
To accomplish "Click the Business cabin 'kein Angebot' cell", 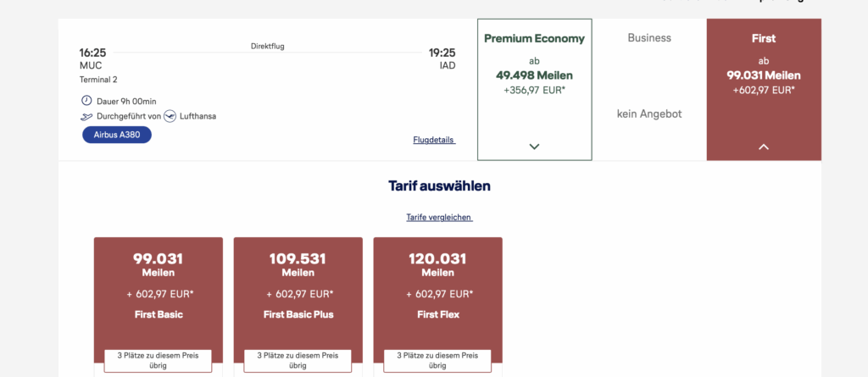I will point(649,114).
